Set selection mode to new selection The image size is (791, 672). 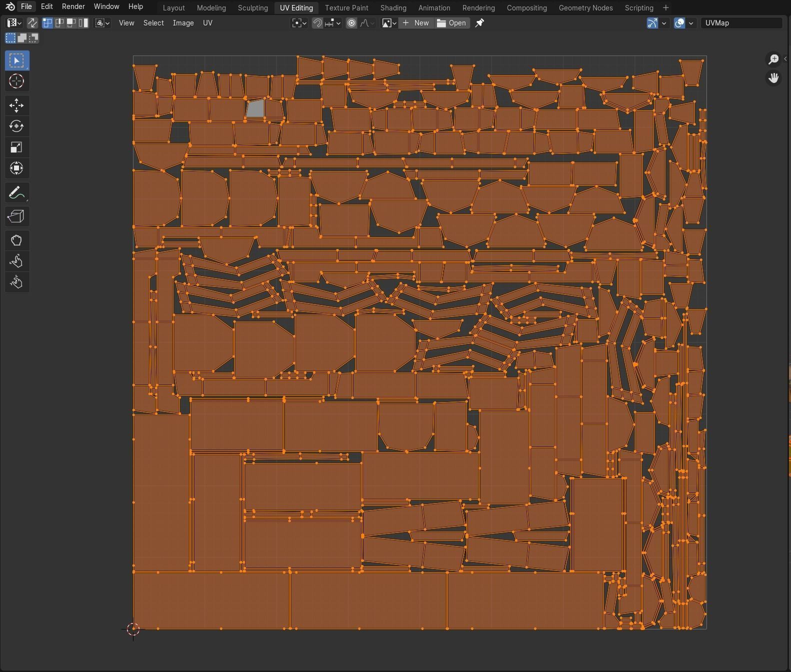[10, 38]
